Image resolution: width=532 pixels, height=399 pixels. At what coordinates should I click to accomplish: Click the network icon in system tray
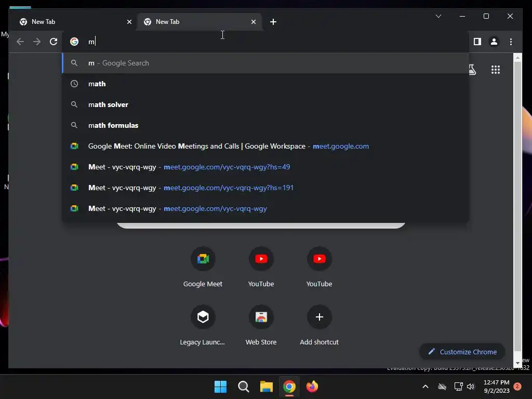click(458, 387)
